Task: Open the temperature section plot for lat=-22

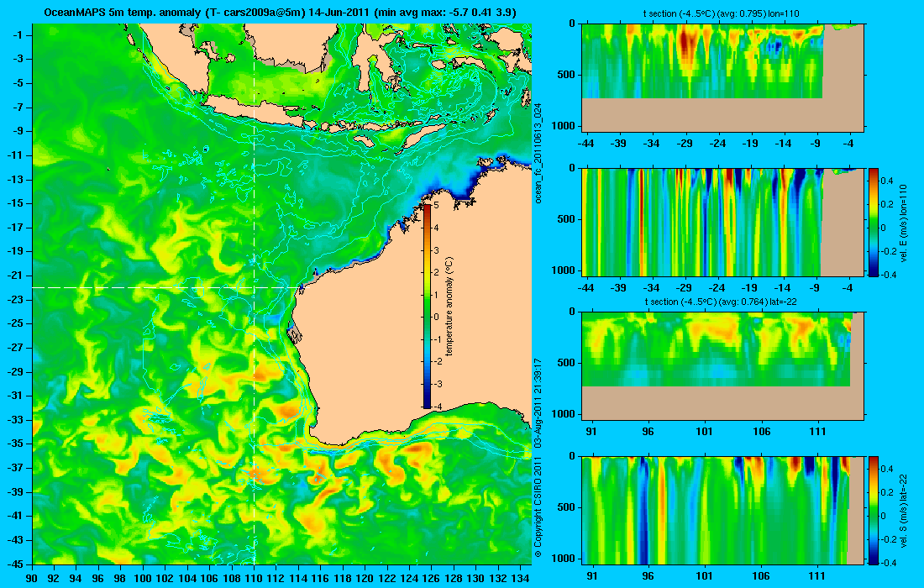Action: coord(723,366)
